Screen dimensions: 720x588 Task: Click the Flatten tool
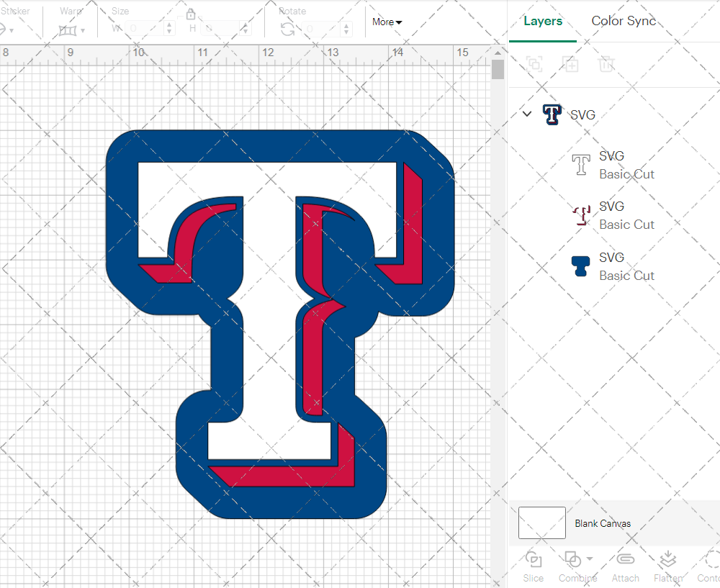(667, 566)
